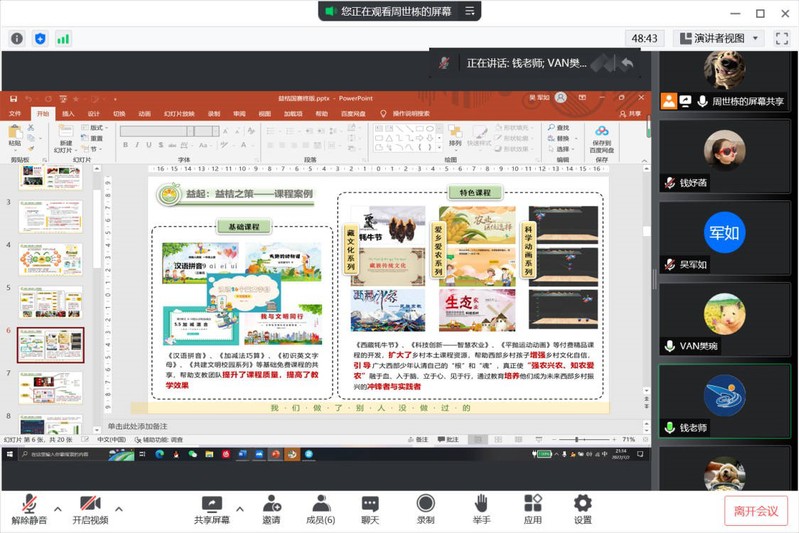Image resolution: width=799 pixels, height=533 pixels.
Task: Open the meeting info icon
Action: pos(16,38)
